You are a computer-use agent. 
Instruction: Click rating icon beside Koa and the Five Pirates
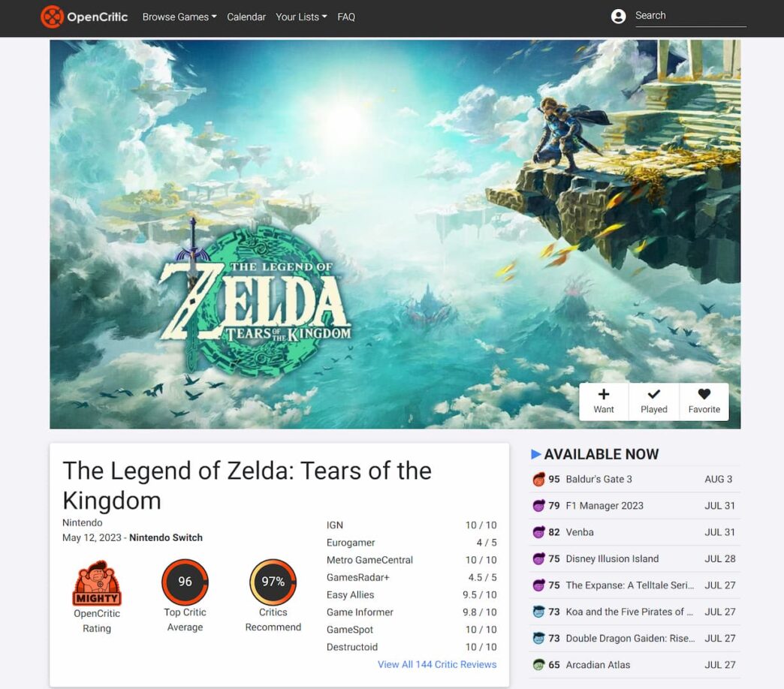538,612
